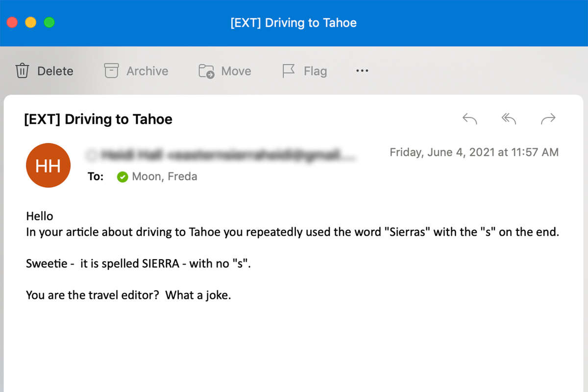Close the email window with red button
The image size is (588, 392).
pos(12,23)
